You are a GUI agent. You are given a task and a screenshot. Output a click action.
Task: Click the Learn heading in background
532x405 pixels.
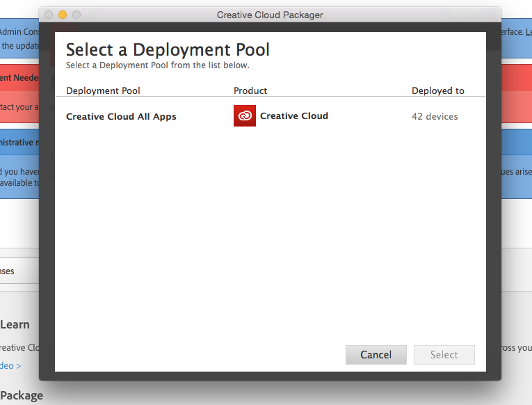[15, 324]
